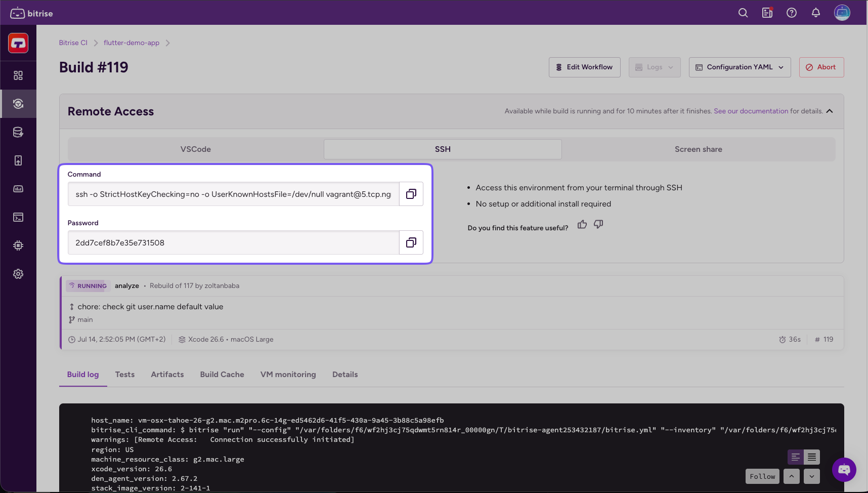Select the Screen share tab
The image size is (868, 493).
[x=699, y=149]
